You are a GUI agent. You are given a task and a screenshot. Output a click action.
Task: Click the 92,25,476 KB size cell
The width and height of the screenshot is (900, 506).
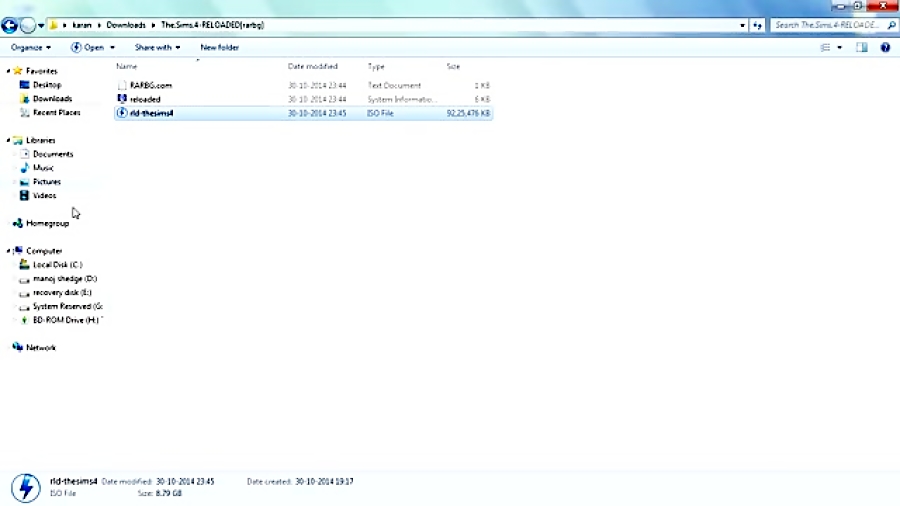point(468,113)
